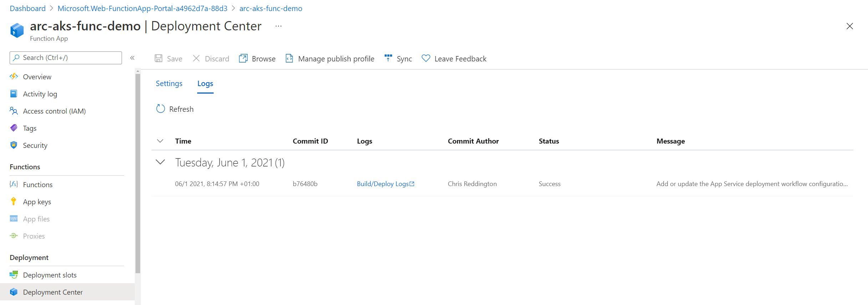Click the Function App cube icon in header
Image resolution: width=868 pixels, height=305 pixels.
(x=17, y=30)
